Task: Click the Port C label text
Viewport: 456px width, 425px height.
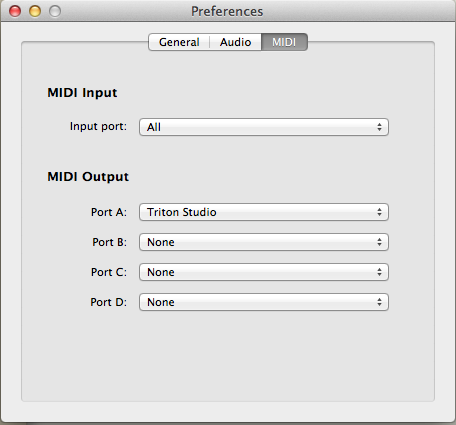Action: [x=109, y=272]
